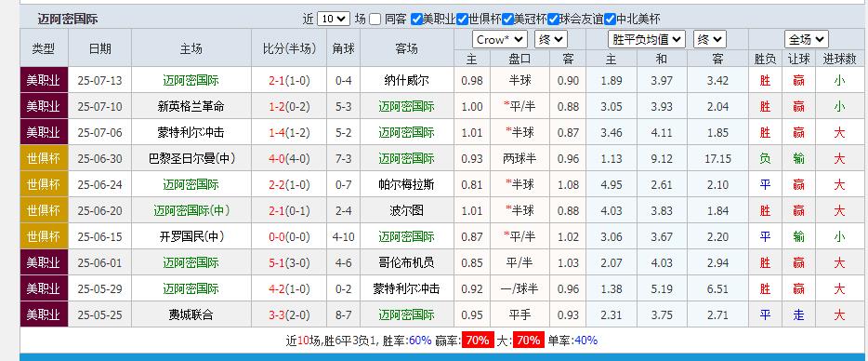Toggle the 同客 checkbox
This screenshot has width=868, height=361.
375,20
